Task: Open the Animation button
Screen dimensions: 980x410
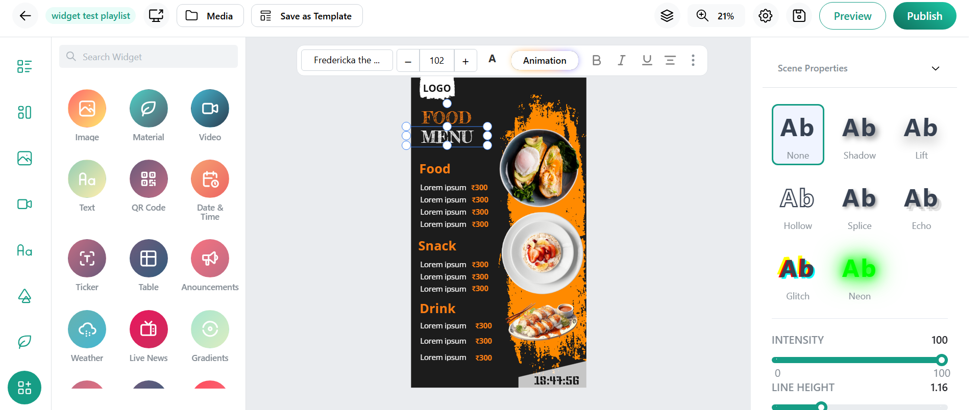Action: click(x=545, y=60)
